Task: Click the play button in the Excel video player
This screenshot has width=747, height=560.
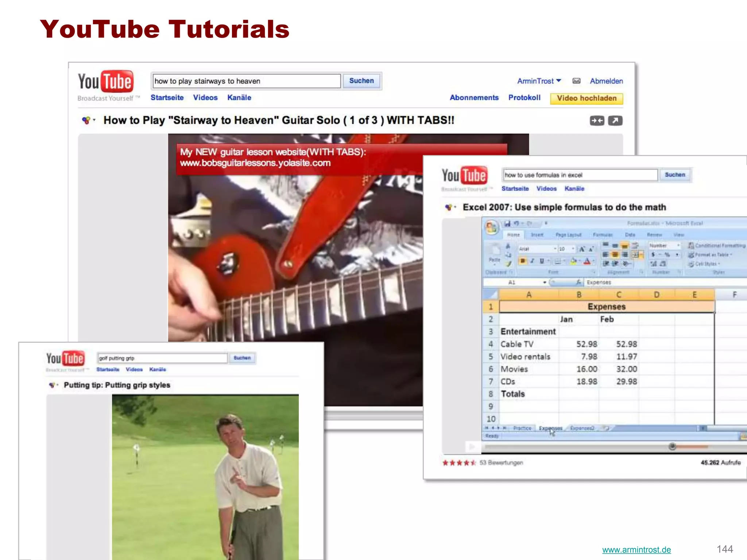Action: click(x=472, y=447)
